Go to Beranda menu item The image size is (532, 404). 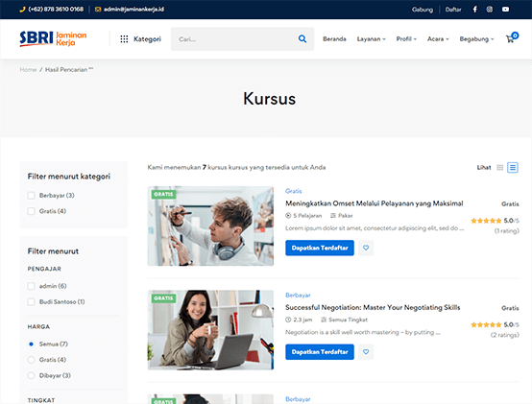click(x=334, y=39)
